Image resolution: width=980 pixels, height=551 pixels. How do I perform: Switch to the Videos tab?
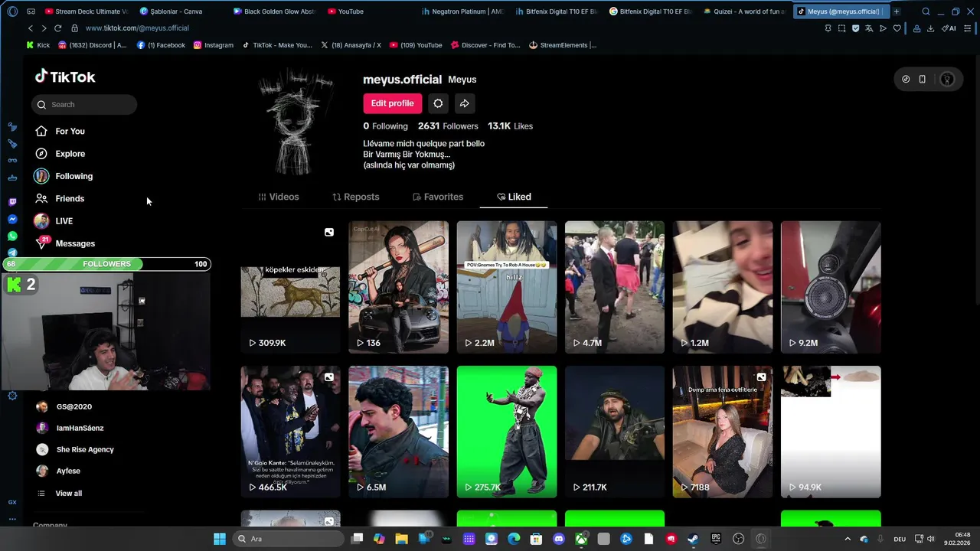click(x=279, y=197)
